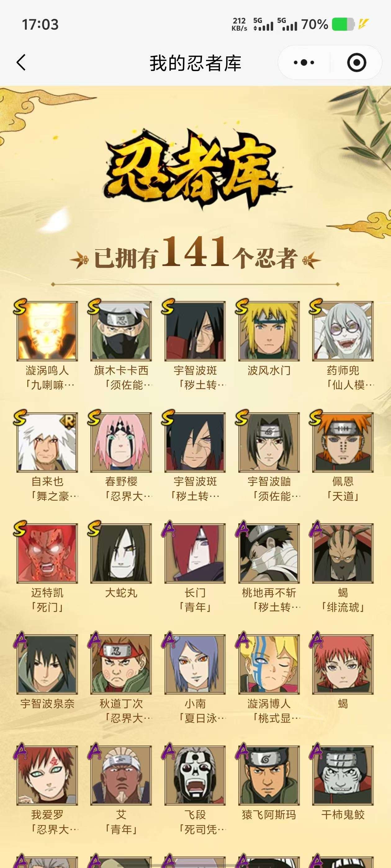The width and height of the screenshot is (391, 868).
Task: Open the 波风水门 ninja portrait
Action: (x=269, y=331)
